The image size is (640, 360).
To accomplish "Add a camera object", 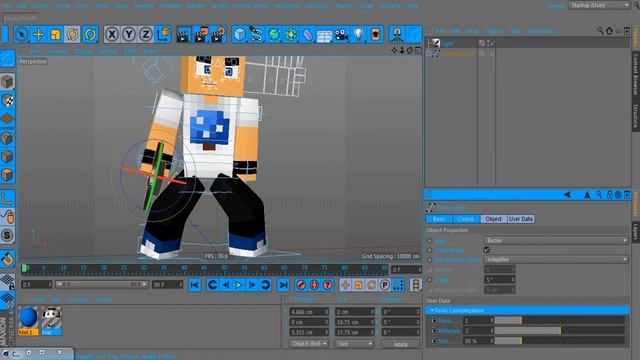I will click(x=341, y=34).
